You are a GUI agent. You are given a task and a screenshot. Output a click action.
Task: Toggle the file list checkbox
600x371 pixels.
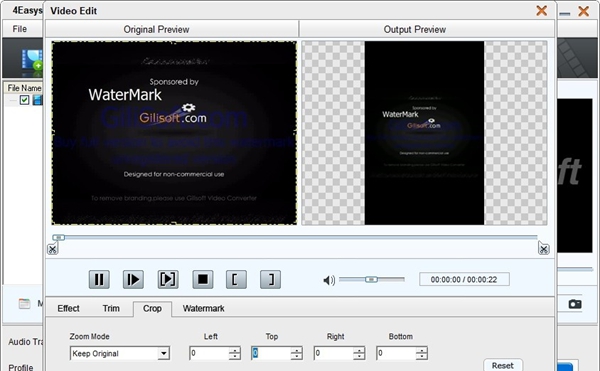24,100
